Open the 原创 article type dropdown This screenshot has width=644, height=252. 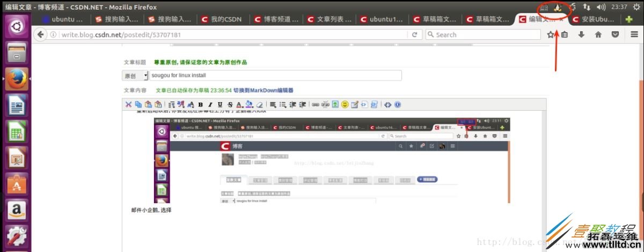[135, 76]
